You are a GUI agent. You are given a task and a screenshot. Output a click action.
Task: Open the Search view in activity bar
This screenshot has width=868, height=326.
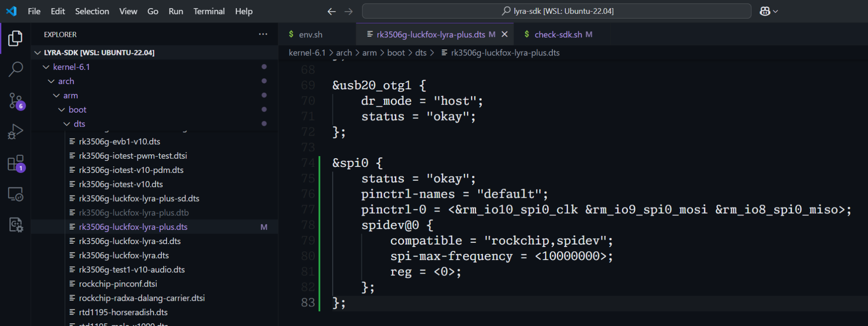pyautogui.click(x=15, y=69)
